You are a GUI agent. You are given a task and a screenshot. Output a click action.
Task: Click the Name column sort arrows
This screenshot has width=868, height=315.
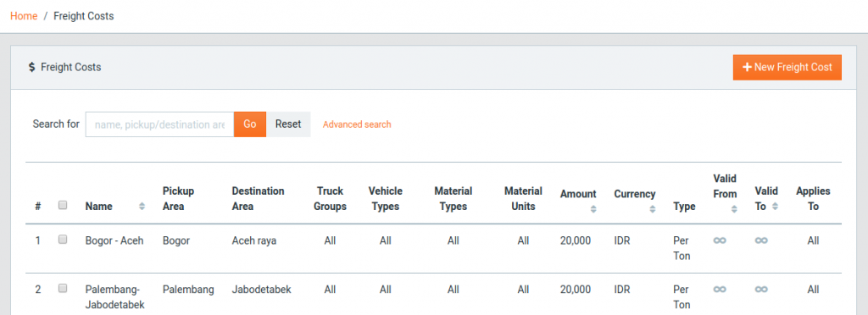tap(142, 207)
